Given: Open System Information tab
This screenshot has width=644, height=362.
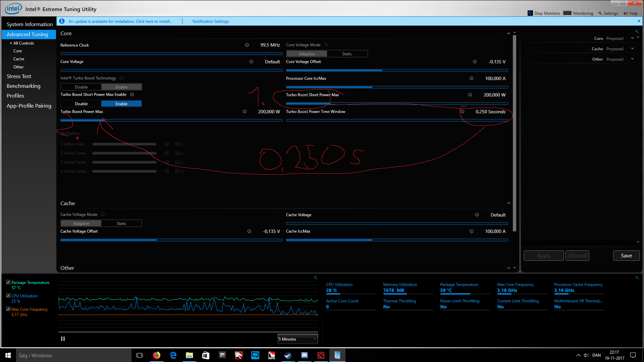Looking at the screenshot, I should pyautogui.click(x=30, y=24).
